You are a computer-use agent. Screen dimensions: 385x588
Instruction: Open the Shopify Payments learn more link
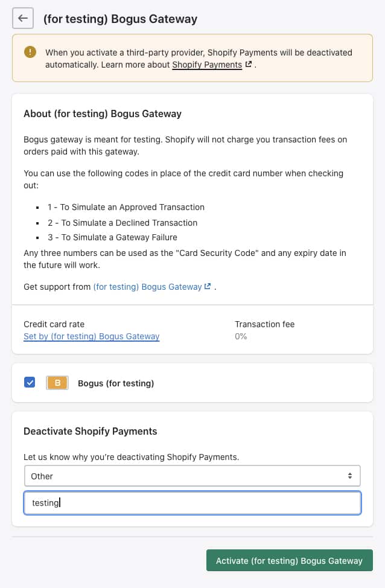pyautogui.click(x=207, y=65)
